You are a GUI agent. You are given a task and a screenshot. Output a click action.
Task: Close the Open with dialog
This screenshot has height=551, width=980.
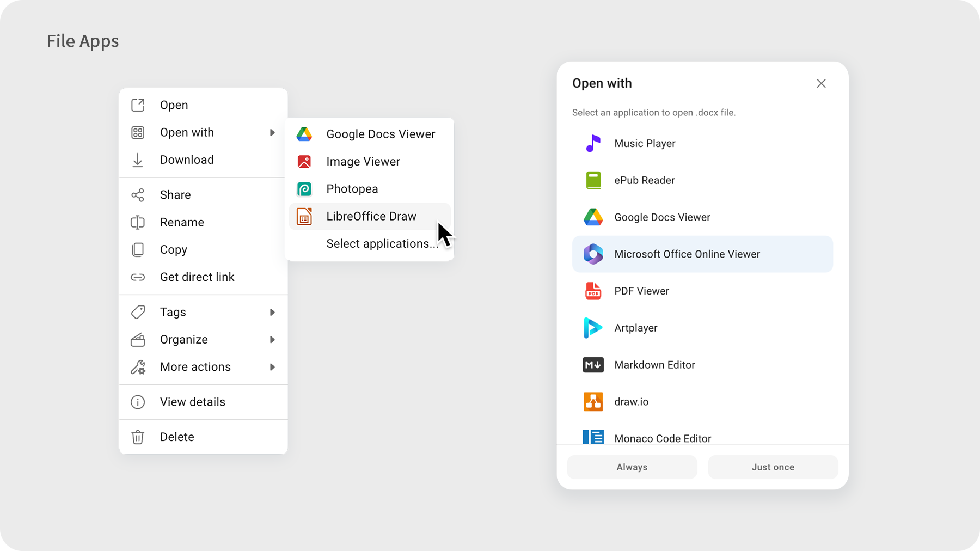click(x=821, y=83)
